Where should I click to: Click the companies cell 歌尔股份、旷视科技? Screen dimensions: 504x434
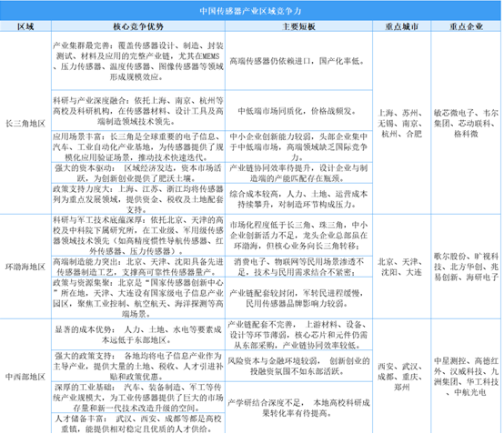[x=466, y=267]
